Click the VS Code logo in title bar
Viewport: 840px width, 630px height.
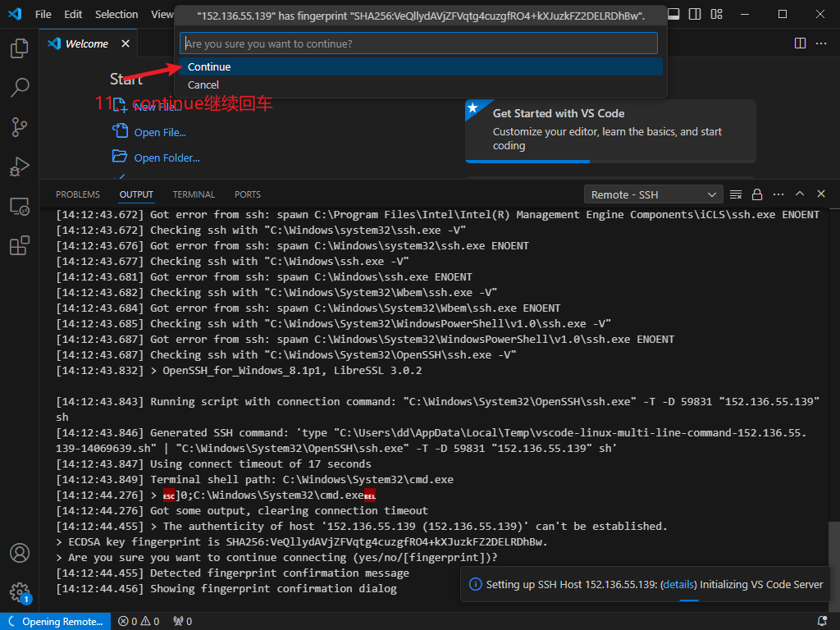15,14
